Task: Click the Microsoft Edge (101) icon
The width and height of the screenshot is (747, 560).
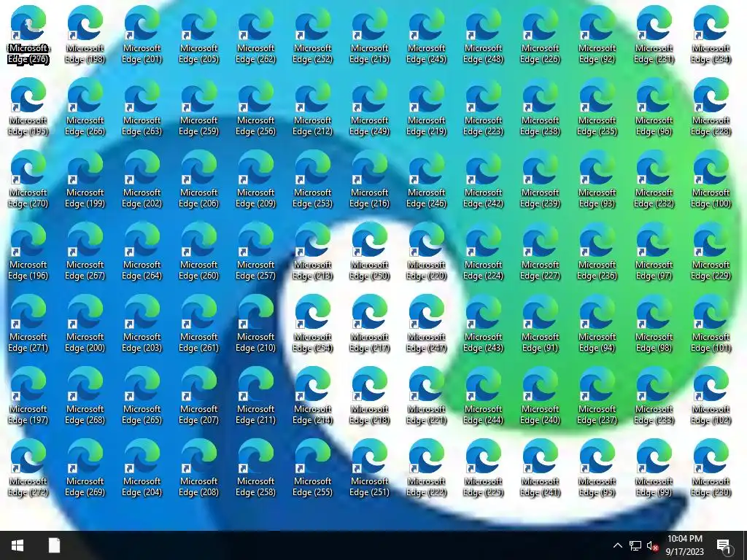Action: pyautogui.click(x=711, y=323)
